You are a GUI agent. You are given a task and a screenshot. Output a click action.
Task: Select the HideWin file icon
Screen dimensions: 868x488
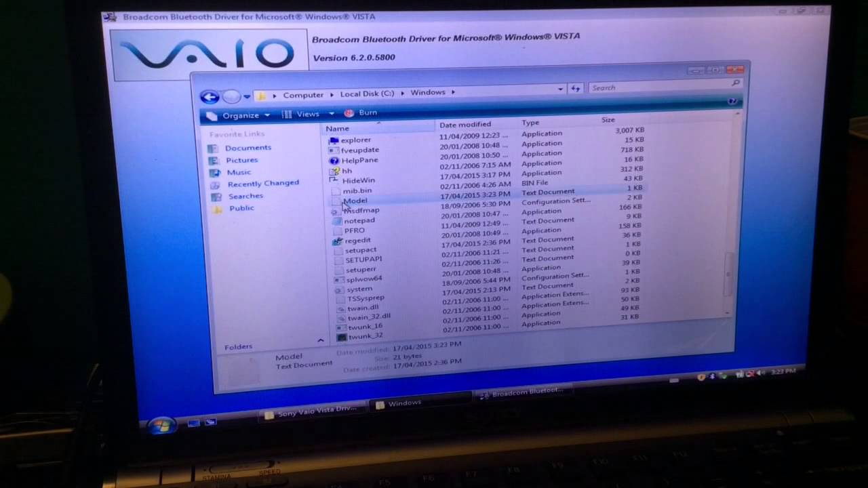coord(334,181)
